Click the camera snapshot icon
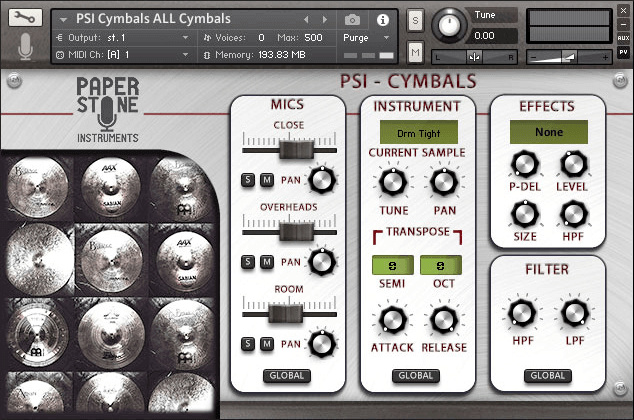 (x=352, y=19)
